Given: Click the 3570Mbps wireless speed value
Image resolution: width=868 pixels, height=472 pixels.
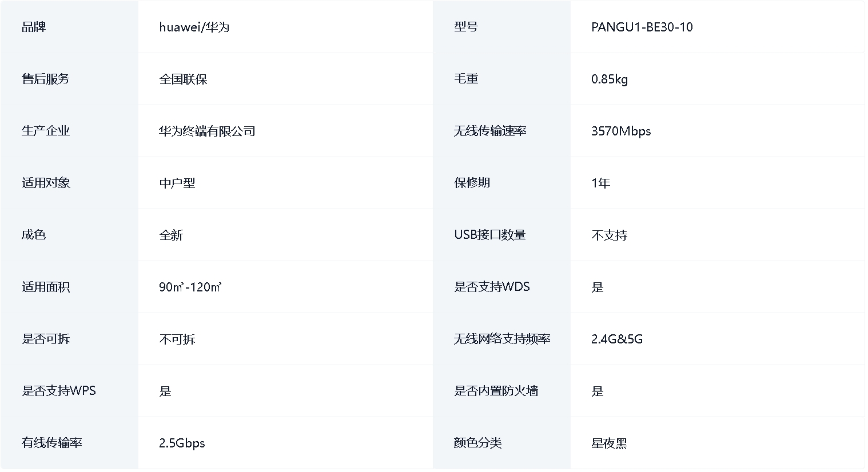Looking at the screenshot, I should (620, 131).
